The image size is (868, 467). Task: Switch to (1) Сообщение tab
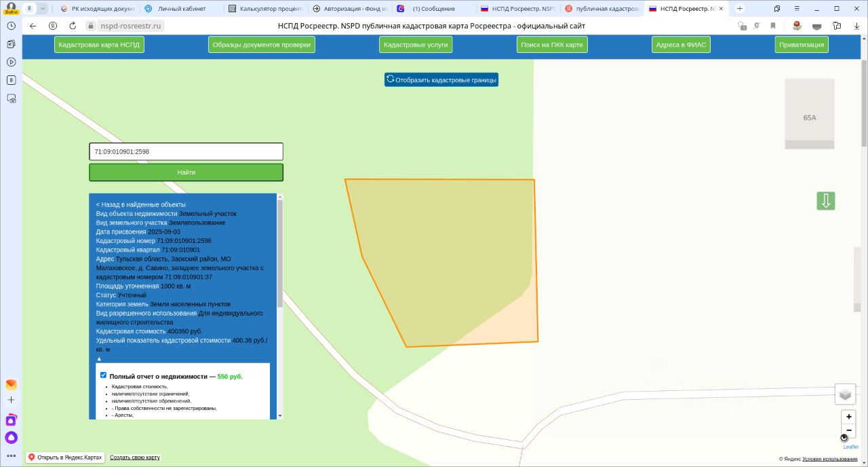433,9
